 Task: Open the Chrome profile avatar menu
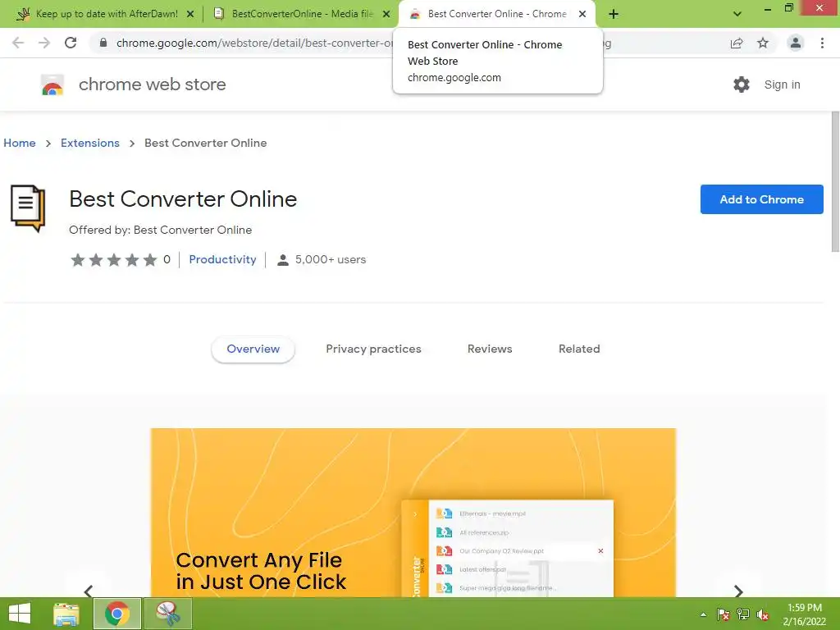796,43
